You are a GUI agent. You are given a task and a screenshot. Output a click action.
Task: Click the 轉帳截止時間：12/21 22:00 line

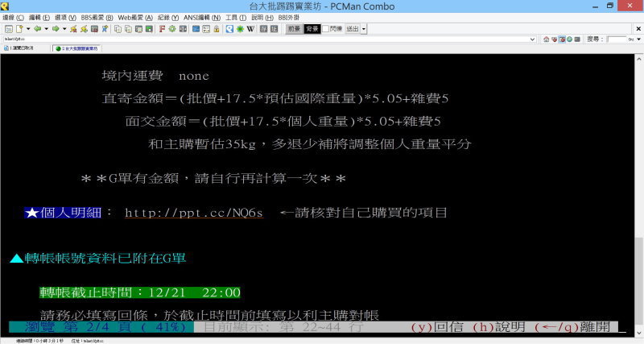(x=139, y=292)
